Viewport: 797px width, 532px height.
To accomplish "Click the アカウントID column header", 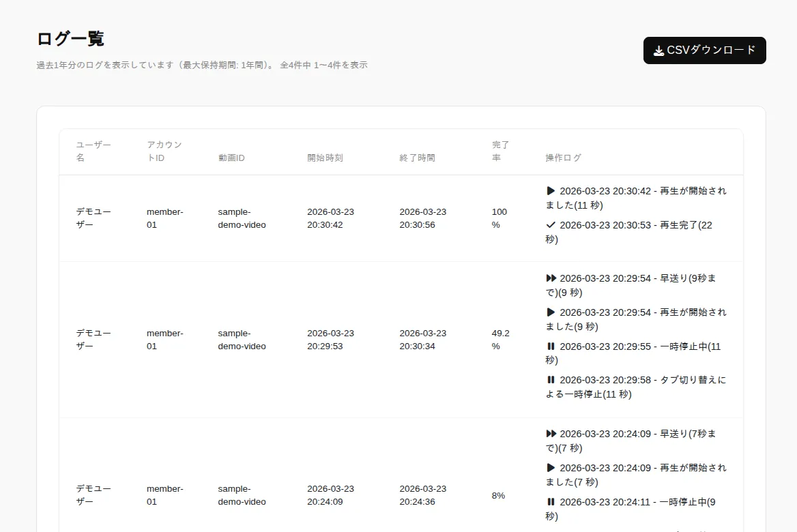I will 164,151.
